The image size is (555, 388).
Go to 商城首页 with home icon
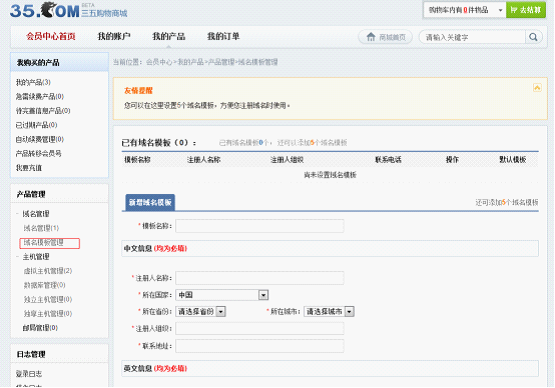pyautogui.click(x=385, y=37)
